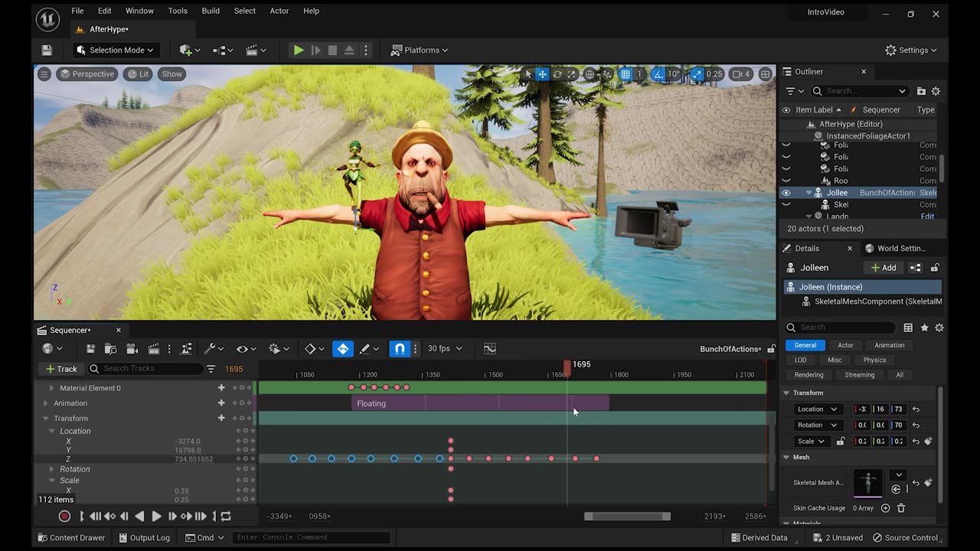Screen dimensions: 980x551
Task: Switch to World Settings tab
Action: click(x=896, y=248)
